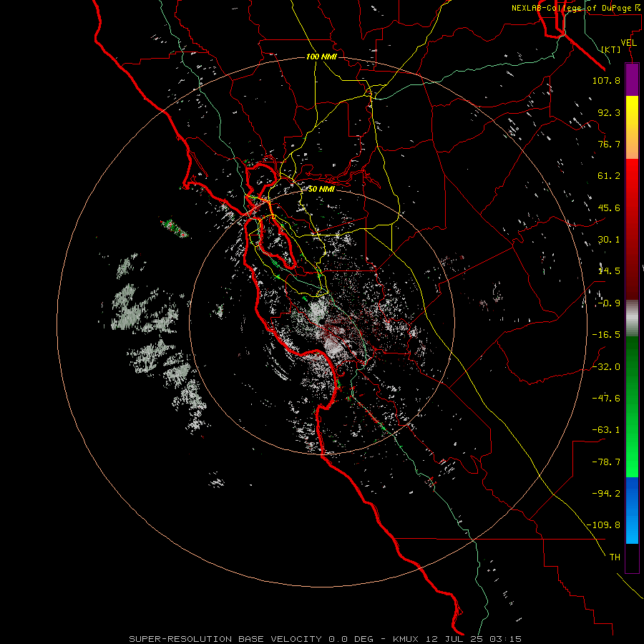Viewport: 644px width, 644px height.
Task: Click the 61.2 legend value
Action: 609,176
